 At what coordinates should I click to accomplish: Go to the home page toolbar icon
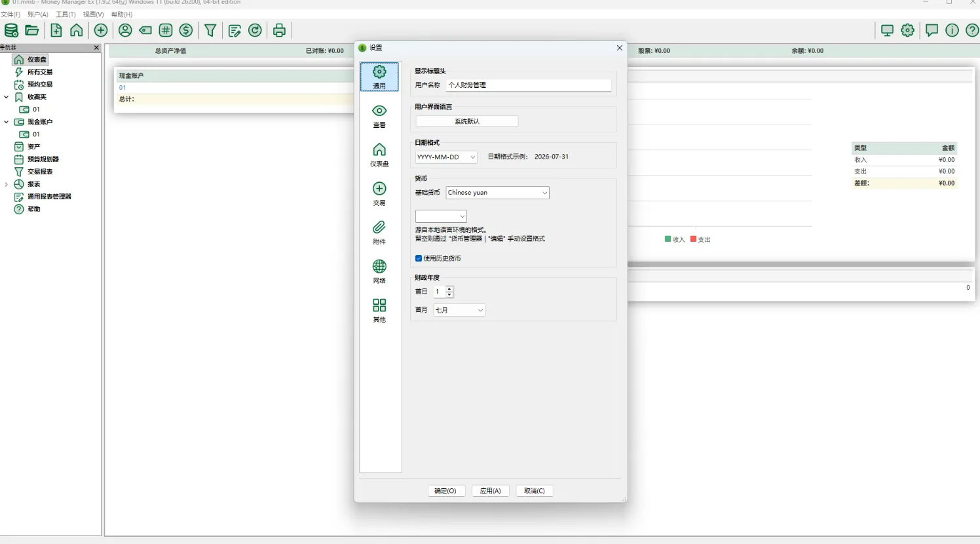(x=77, y=30)
